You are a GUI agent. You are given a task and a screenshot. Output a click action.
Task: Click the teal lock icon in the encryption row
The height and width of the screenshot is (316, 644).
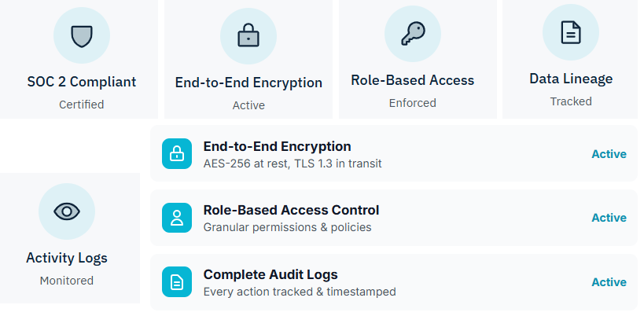click(x=177, y=153)
